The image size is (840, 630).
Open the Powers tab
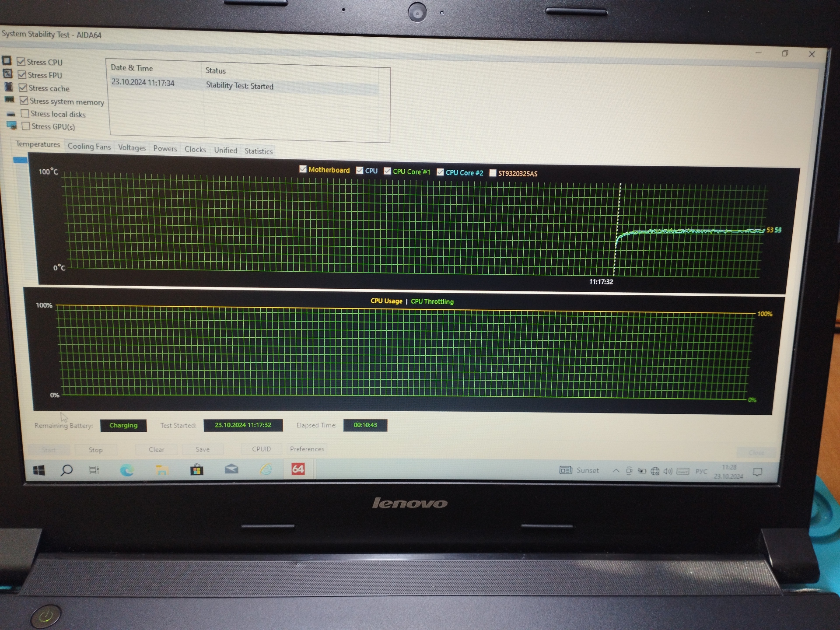(165, 149)
